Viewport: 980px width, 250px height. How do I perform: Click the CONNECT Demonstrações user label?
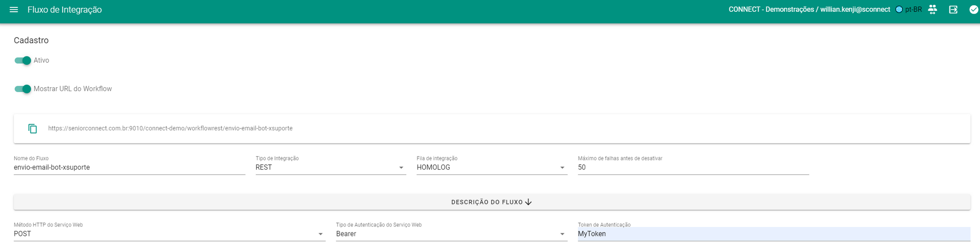tap(809, 10)
